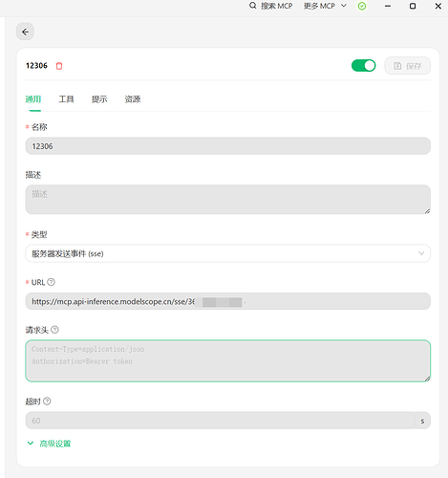Click the back arrow button
This screenshot has width=448, height=478.
25,32
